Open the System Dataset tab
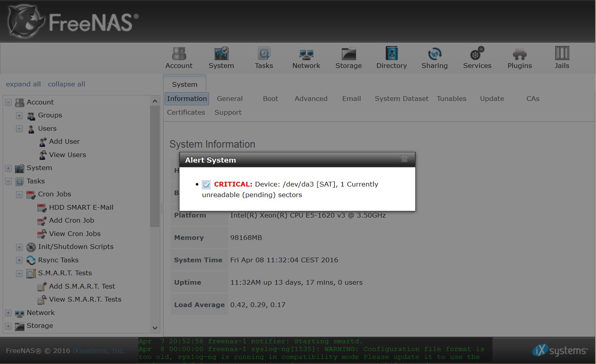596x364 pixels. pyautogui.click(x=402, y=99)
